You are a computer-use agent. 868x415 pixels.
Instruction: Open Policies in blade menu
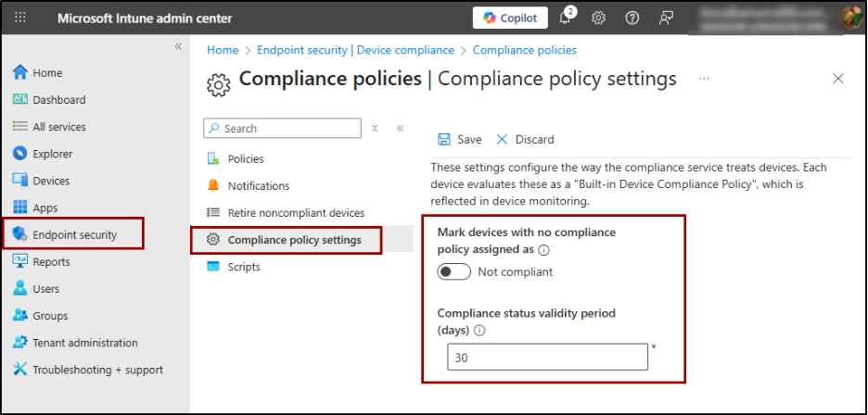point(246,158)
